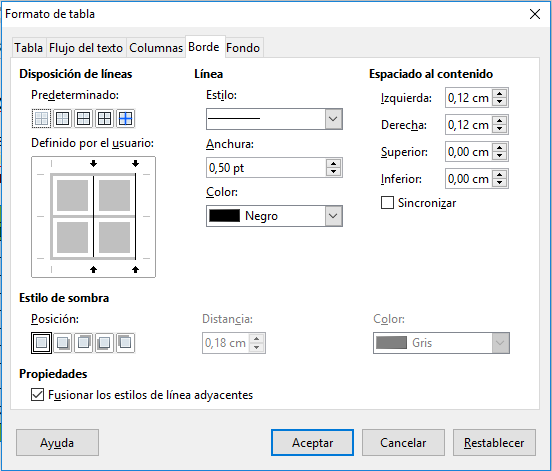The height and width of the screenshot is (471, 552).
Task: Decrease Inferior spacing value
Action: tap(500, 183)
